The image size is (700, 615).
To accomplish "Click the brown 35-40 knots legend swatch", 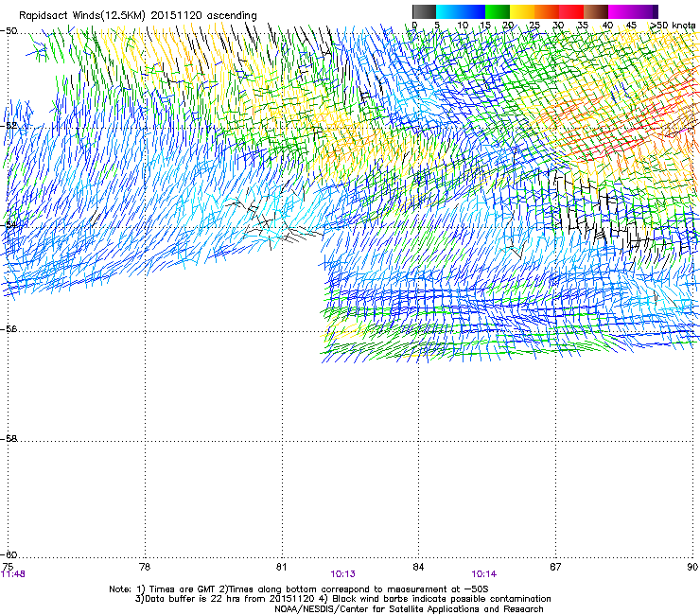I will point(596,11).
